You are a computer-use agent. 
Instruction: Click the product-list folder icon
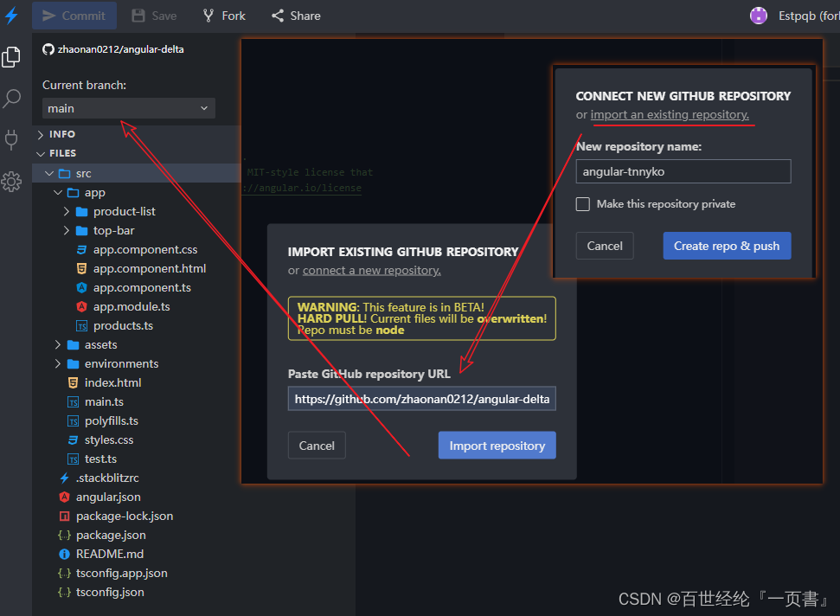(x=82, y=212)
